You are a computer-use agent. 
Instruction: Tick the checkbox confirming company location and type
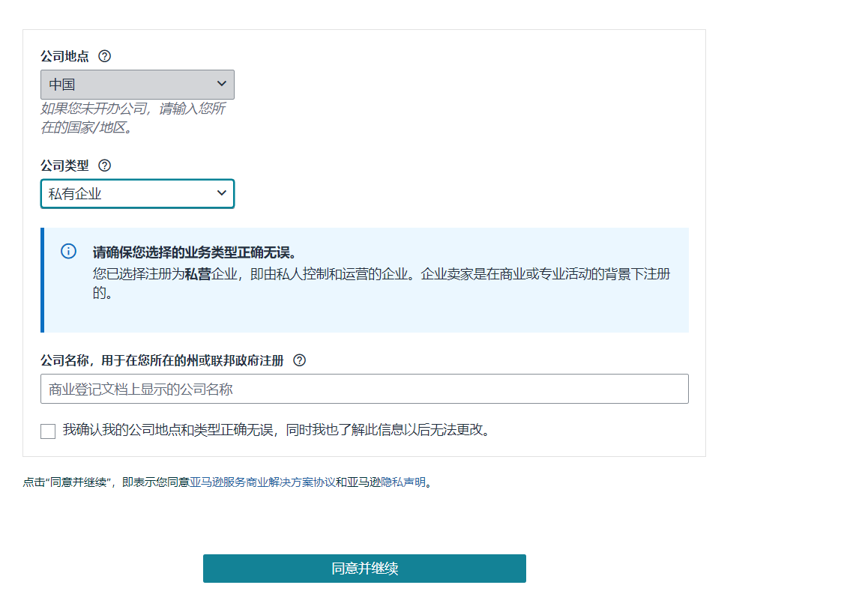click(48, 431)
